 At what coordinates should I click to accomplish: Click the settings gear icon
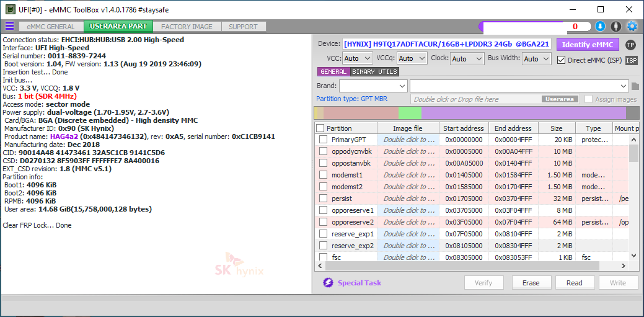[632, 26]
